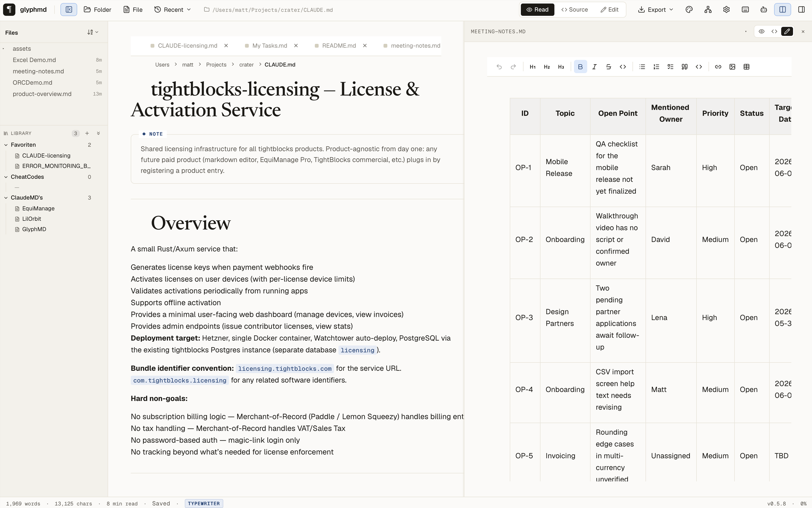This screenshot has width=812, height=508.
Task: Apply strikethrough formatting
Action: [609, 67]
